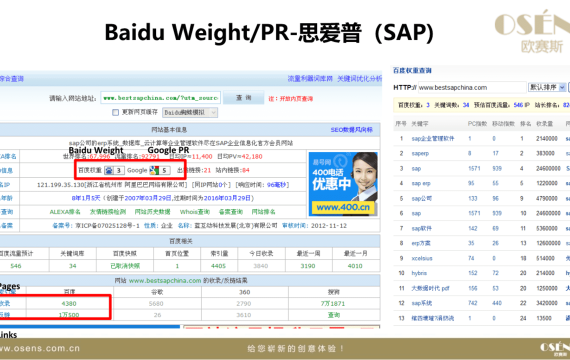Screen dimensions: 570x360
Task: Select keyword sap系统
Action: (x=422, y=303)
